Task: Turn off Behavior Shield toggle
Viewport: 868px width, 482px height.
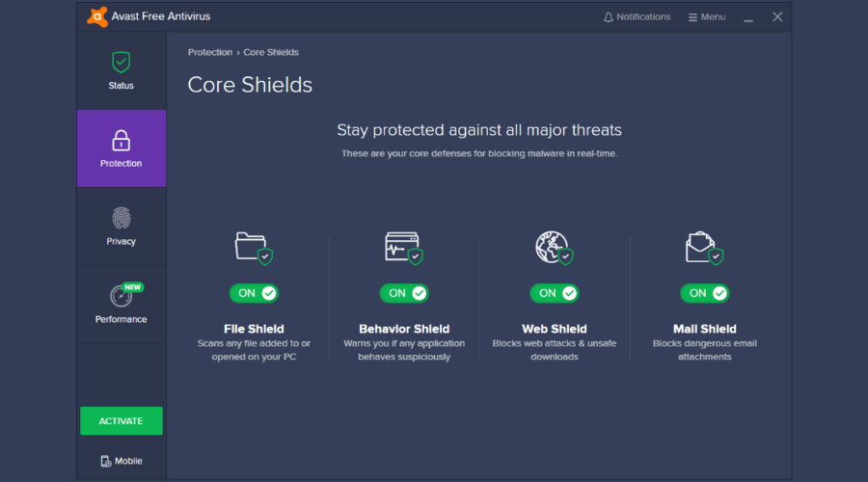Action: pos(404,293)
